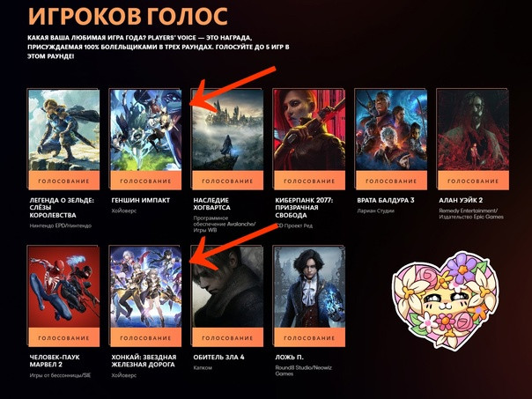The height and width of the screenshot is (399, 532).
Task: Open Baldur's Gate 3 cover thumbnail
Action: [x=391, y=130]
